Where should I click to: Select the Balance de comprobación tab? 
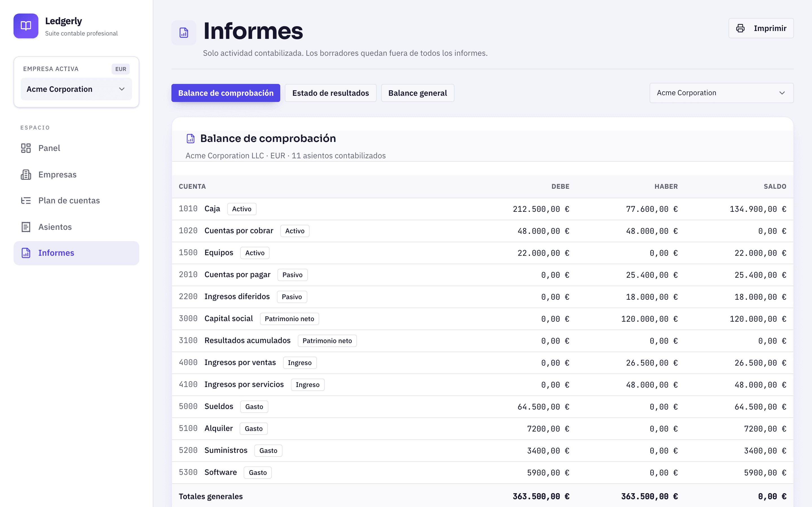pyautogui.click(x=226, y=93)
